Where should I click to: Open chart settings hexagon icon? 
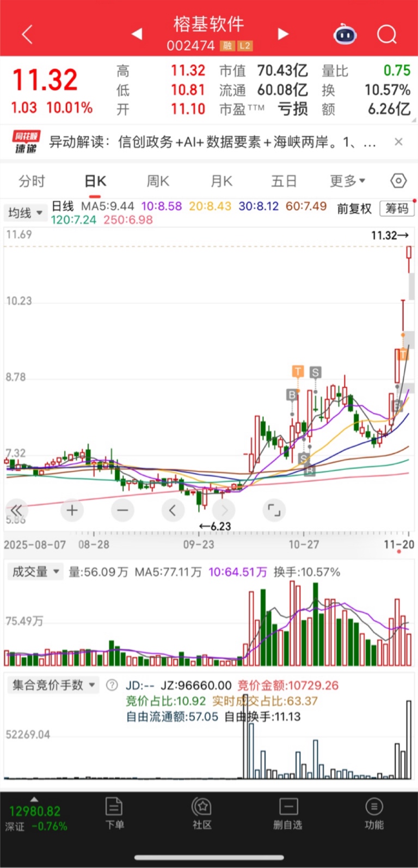[398, 181]
